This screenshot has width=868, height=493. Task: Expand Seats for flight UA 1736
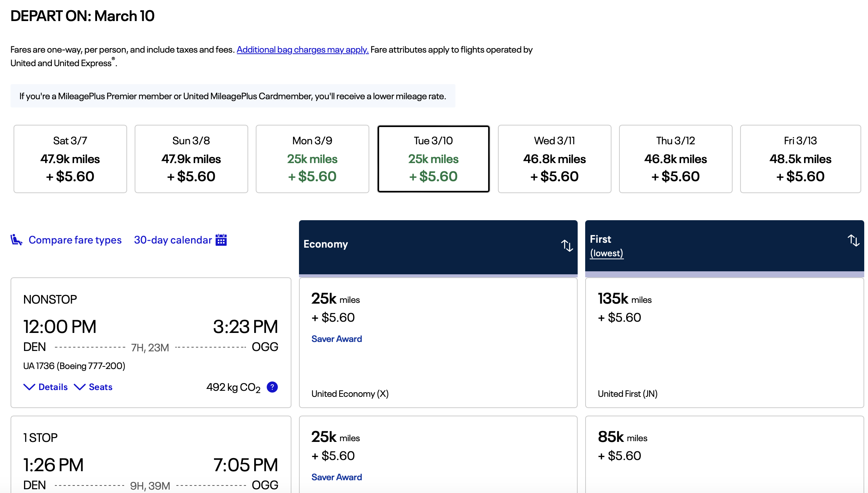point(93,387)
